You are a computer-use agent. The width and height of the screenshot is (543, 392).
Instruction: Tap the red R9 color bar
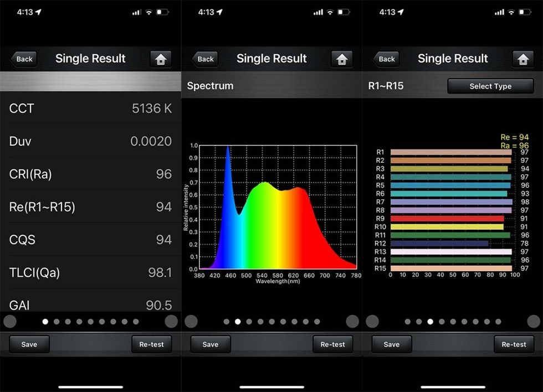tap(447, 219)
